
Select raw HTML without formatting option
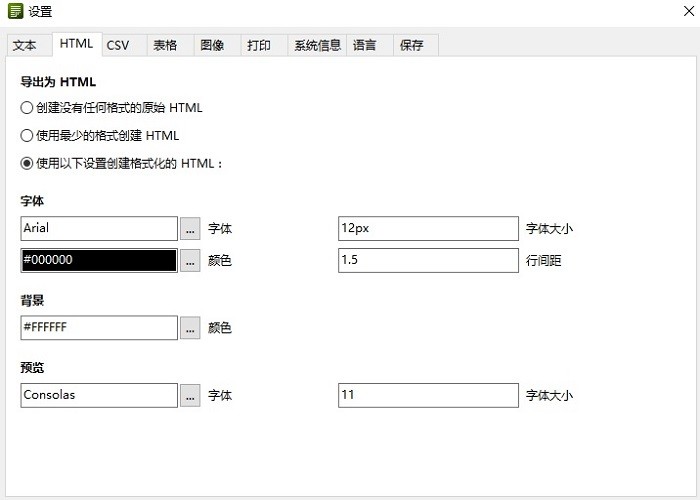tap(27, 107)
